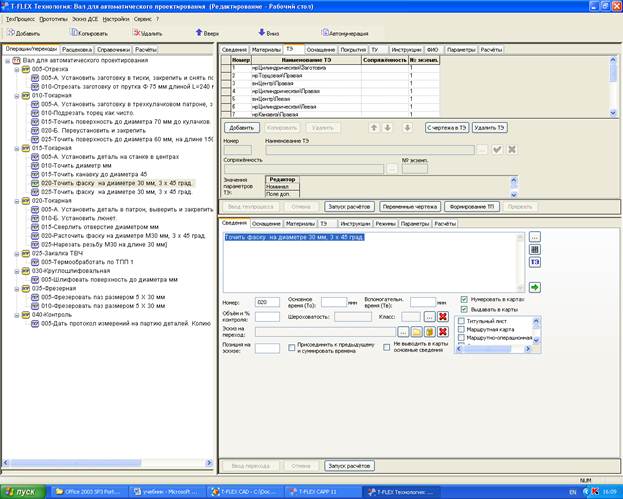Collapse the 020-Токарная operation
The width and height of the screenshot is (623, 499).
pos(17,201)
